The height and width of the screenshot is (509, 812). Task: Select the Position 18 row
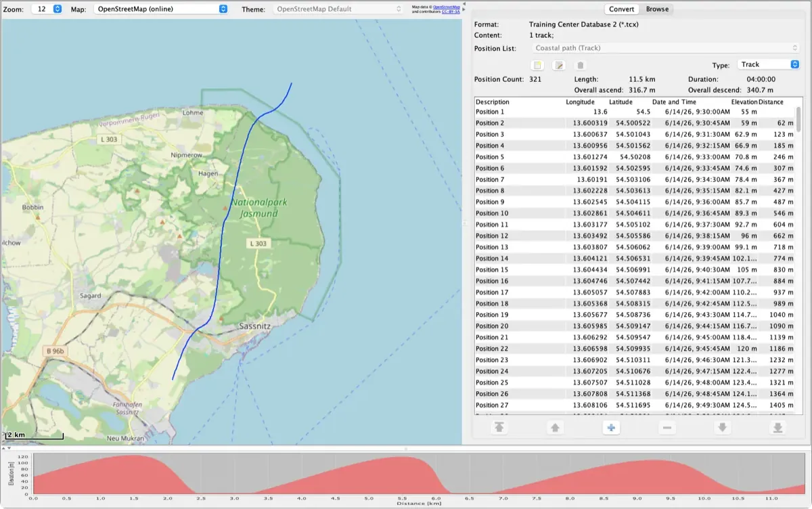click(x=635, y=303)
